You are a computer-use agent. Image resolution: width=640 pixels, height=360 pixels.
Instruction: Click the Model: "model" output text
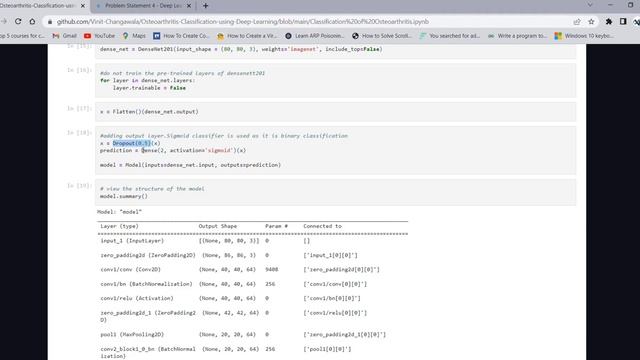tap(119, 212)
